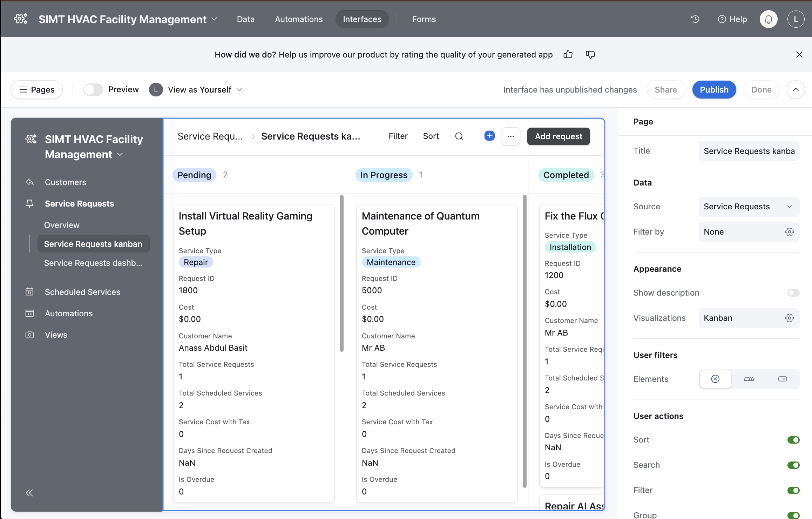Collapse the sidebar with double chevron
Screen dimensions: 812x519
point(29,493)
